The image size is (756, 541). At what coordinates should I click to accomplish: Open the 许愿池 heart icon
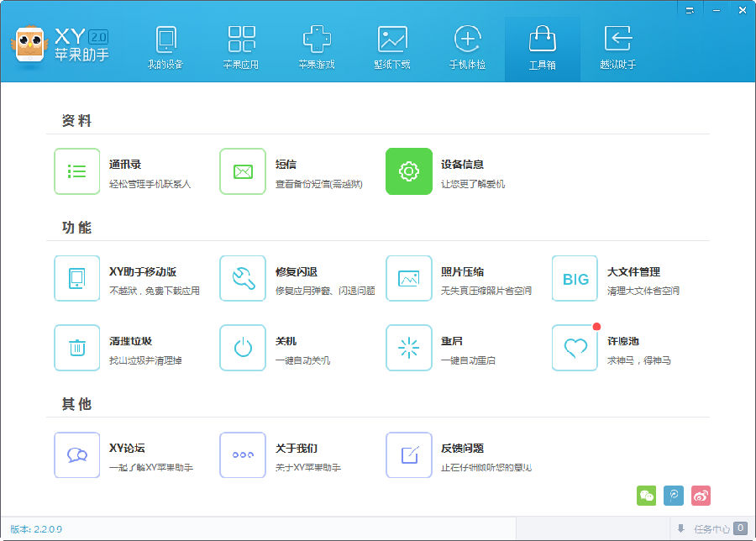pos(575,348)
